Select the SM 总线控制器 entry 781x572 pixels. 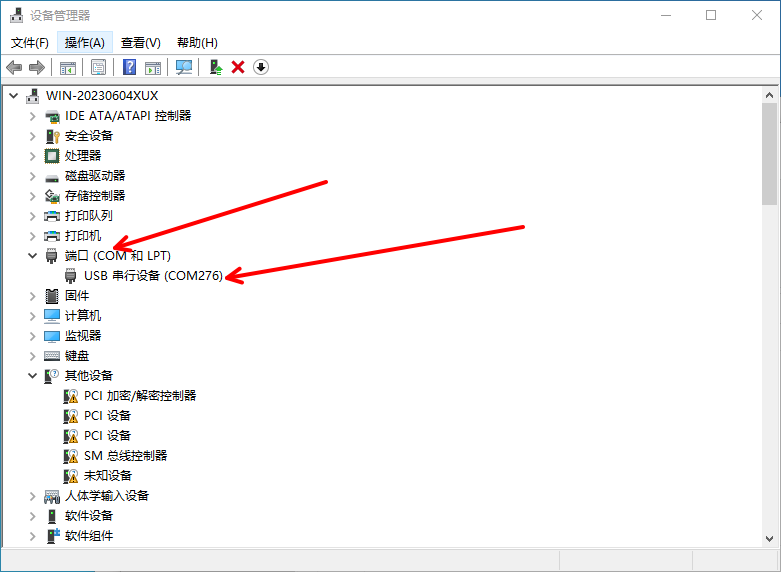tap(126, 455)
